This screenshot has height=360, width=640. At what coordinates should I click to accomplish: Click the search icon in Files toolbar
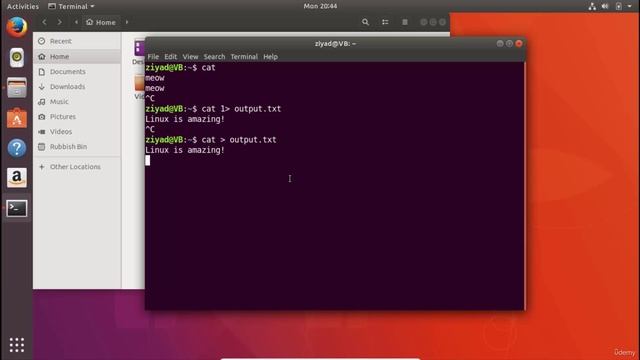click(365, 22)
